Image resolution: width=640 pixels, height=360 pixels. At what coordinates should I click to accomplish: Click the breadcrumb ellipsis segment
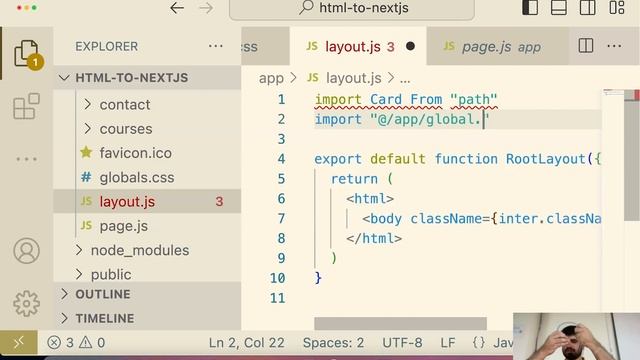405,78
